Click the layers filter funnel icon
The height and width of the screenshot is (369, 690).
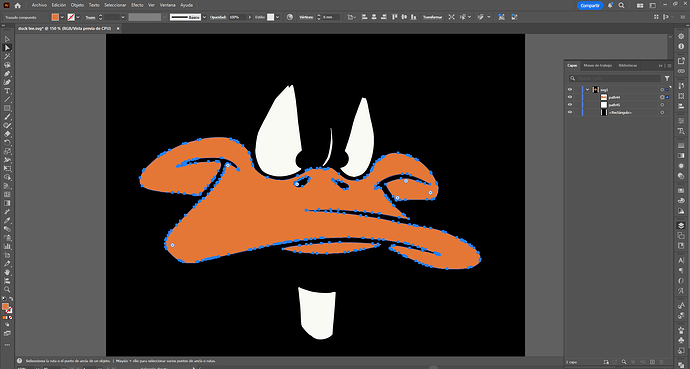(x=667, y=78)
